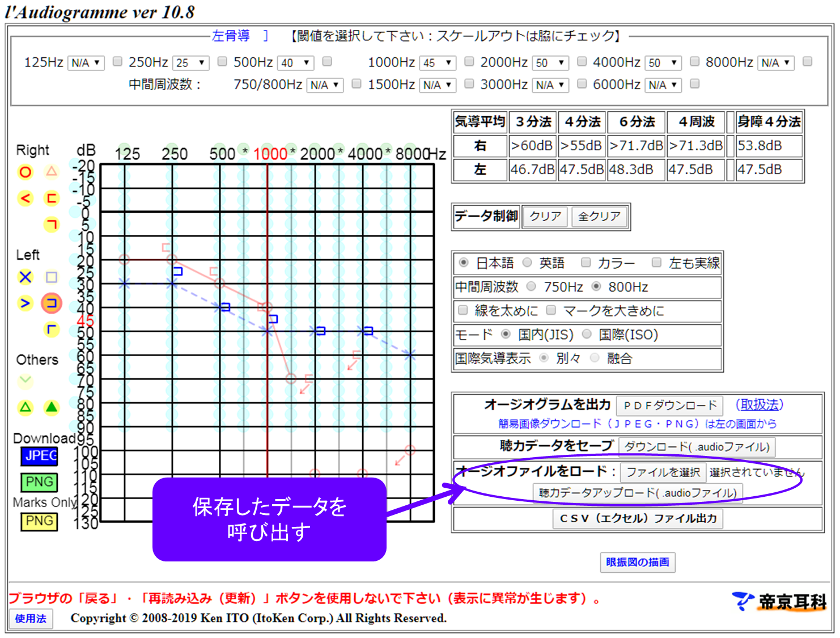Screen dimensions: 840x638
Task: Click the 眼振図の描画 button
Action: click(x=638, y=563)
